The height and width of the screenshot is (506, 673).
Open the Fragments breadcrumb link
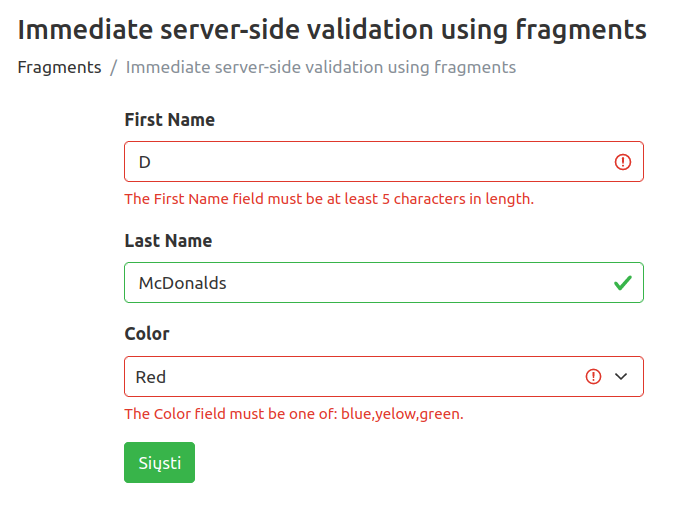point(59,68)
